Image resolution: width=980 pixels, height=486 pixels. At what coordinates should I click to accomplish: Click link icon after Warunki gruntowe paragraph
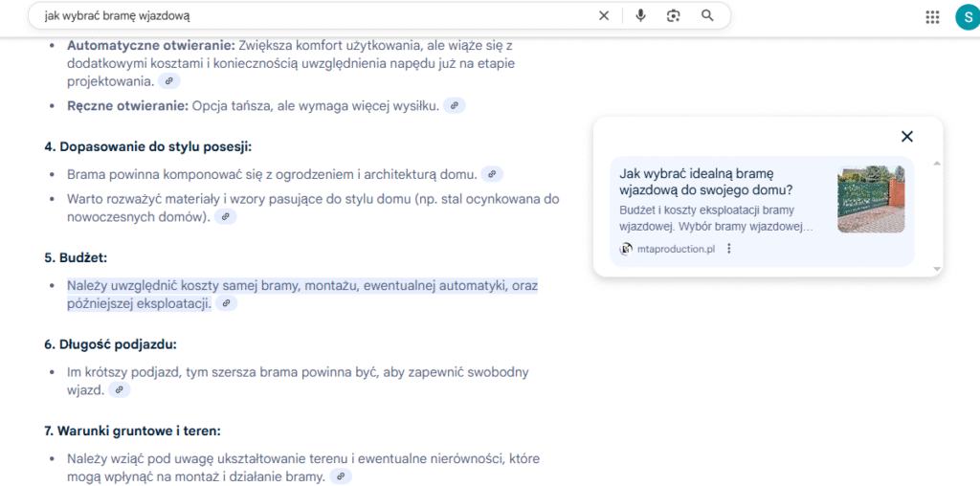point(341,476)
